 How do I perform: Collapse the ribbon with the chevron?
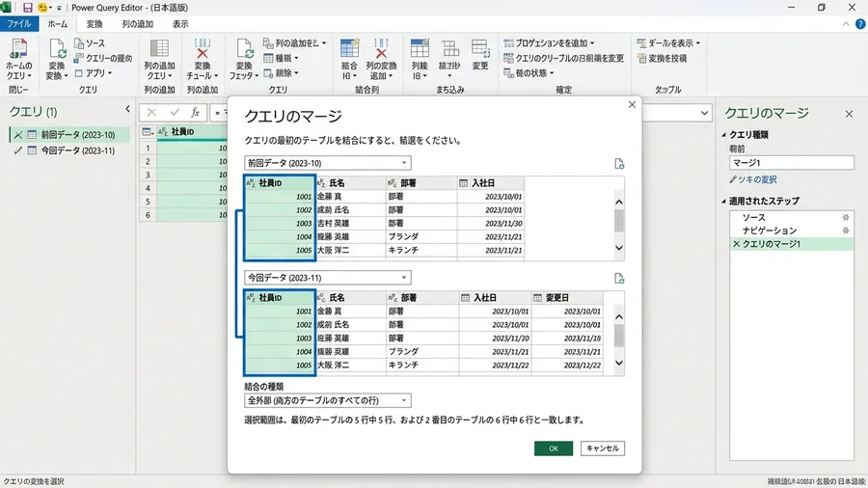pos(845,24)
